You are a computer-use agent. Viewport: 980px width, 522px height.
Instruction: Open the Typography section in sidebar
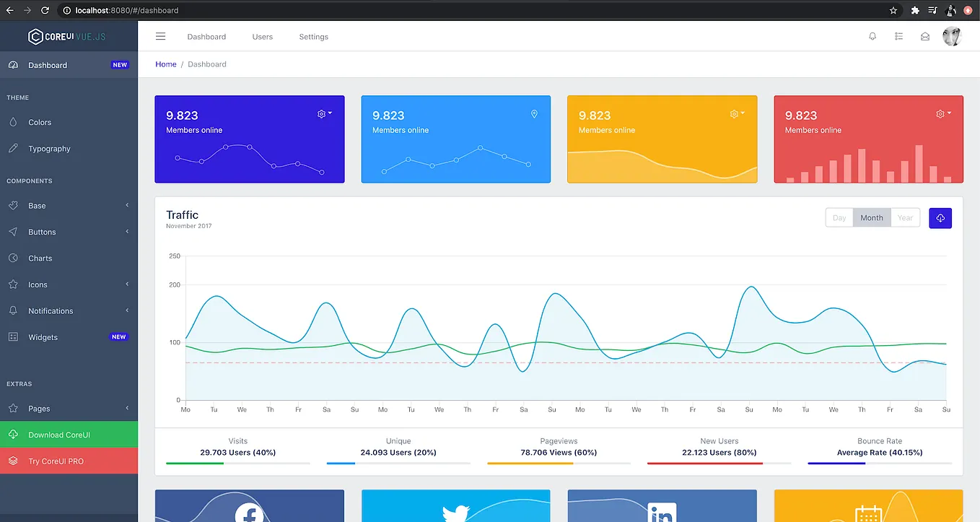[x=51, y=149]
